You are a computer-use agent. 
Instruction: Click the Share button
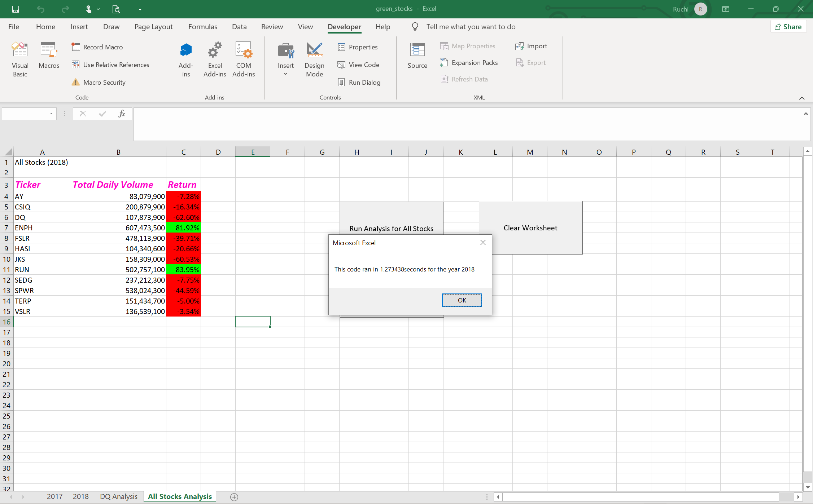[x=788, y=27]
